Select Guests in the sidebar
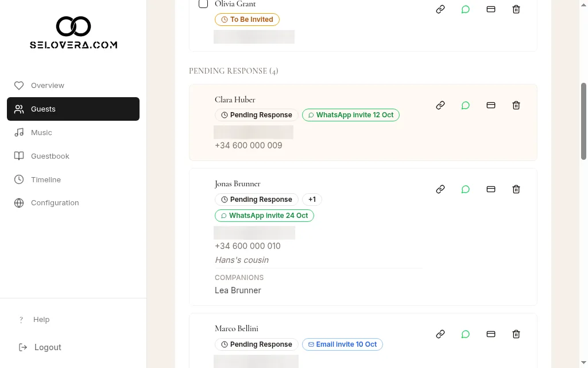This screenshot has height=368, width=588. point(73,109)
